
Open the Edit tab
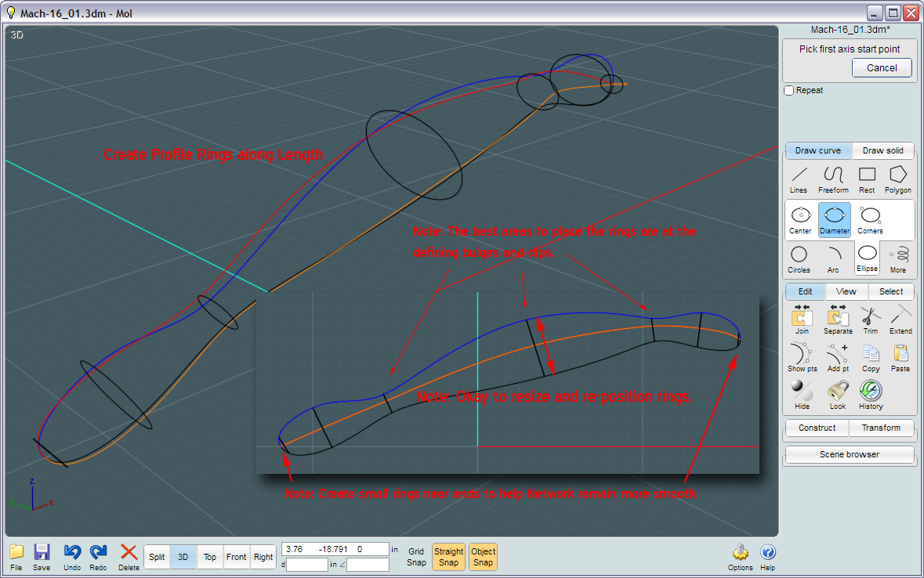[805, 291]
